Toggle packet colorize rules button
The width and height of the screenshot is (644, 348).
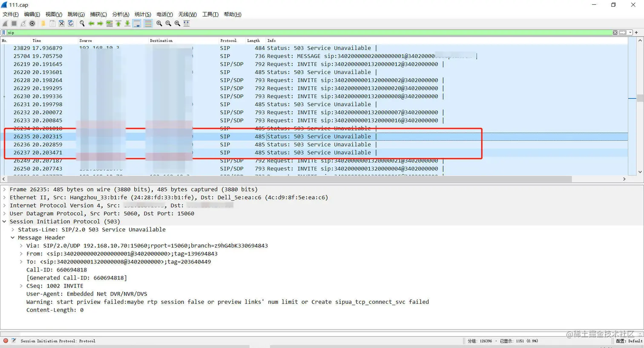click(148, 24)
